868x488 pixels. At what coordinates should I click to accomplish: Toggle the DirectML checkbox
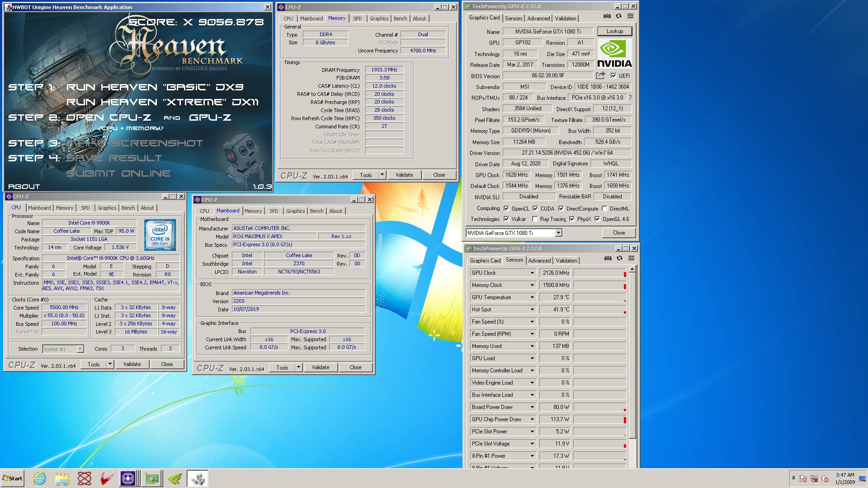(x=604, y=209)
